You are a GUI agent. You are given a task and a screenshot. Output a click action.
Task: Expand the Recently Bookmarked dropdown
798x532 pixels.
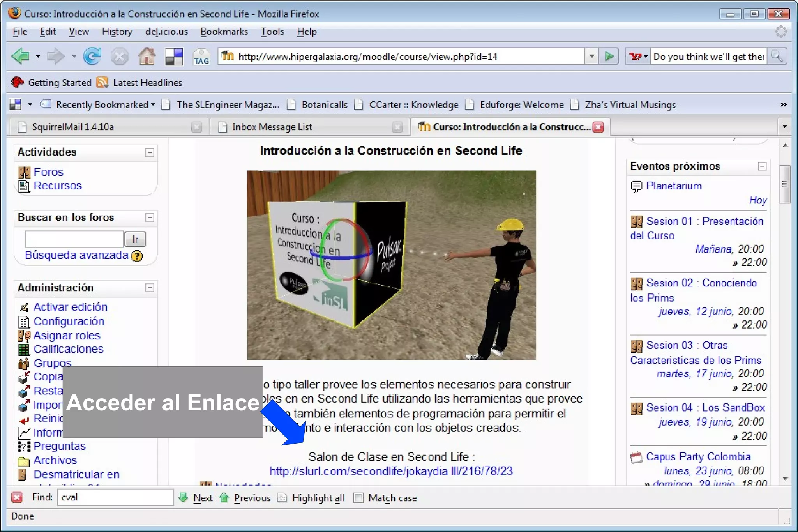coord(102,104)
